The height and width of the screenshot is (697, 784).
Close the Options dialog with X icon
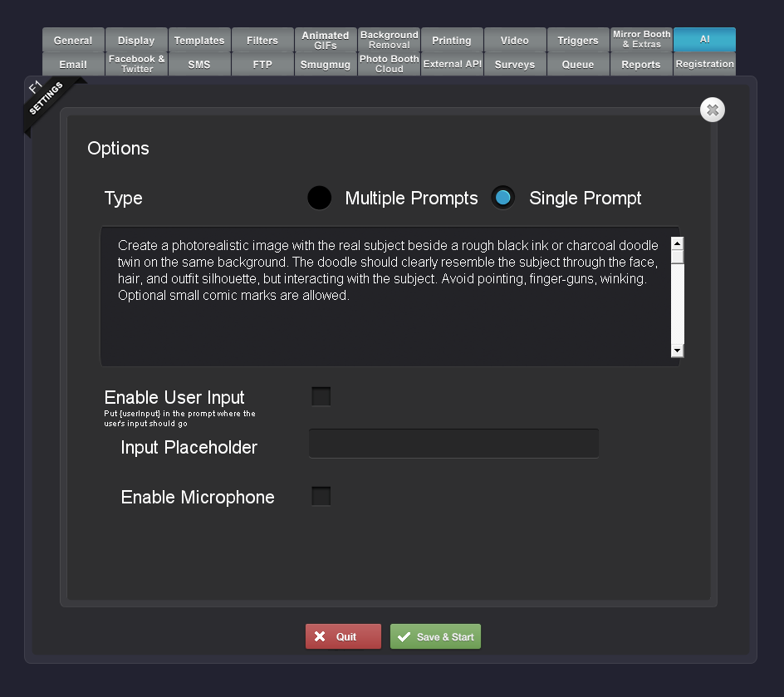712,110
